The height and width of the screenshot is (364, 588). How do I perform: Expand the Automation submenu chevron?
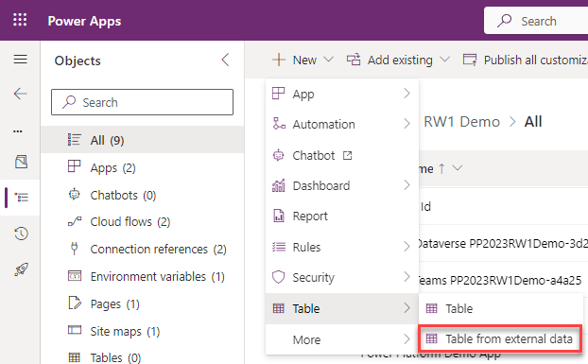click(x=406, y=123)
